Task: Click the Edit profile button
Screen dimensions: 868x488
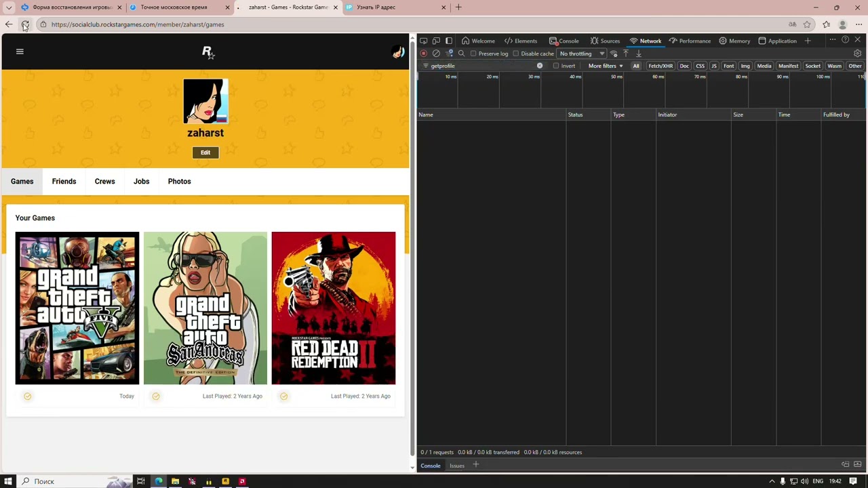Action: pyautogui.click(x=205, y=152)
